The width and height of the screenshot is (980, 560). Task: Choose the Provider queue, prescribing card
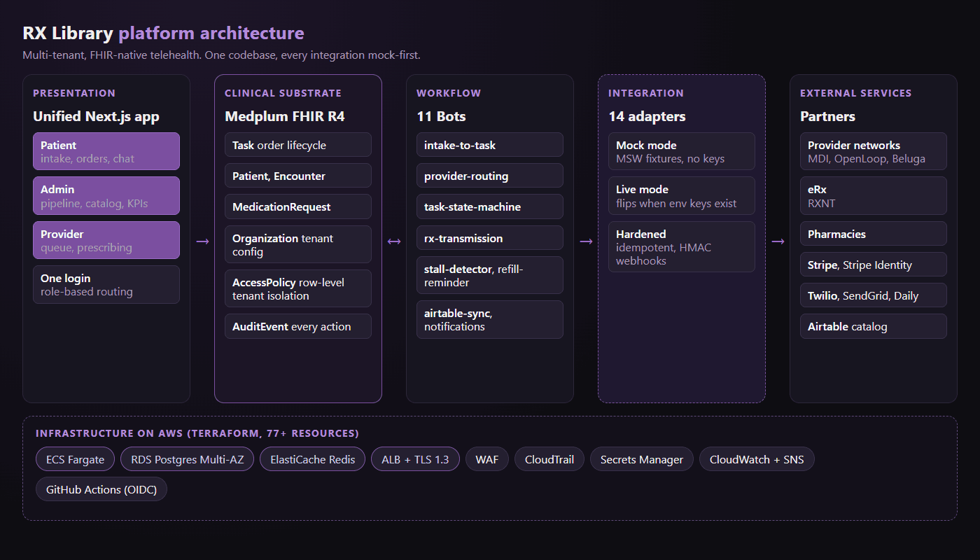[106, 240]
